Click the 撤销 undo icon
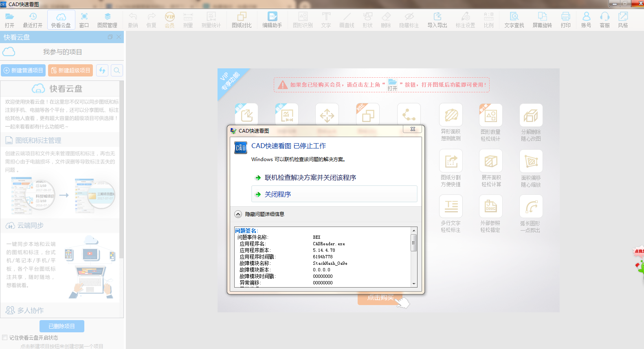 click(x=133, y=20)
